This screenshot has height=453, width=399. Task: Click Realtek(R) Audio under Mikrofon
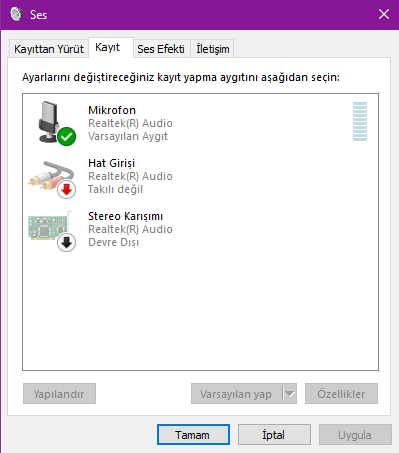pos(130,123)
